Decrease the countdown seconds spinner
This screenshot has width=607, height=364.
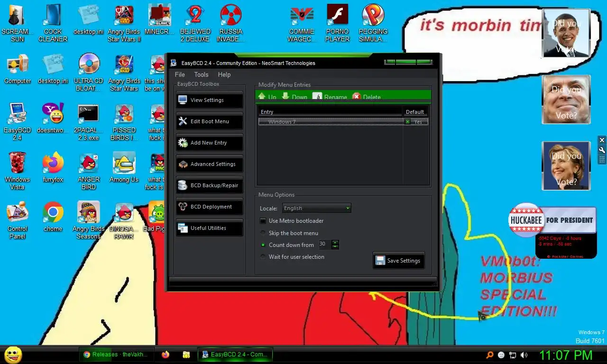click(x=335, y=247)
